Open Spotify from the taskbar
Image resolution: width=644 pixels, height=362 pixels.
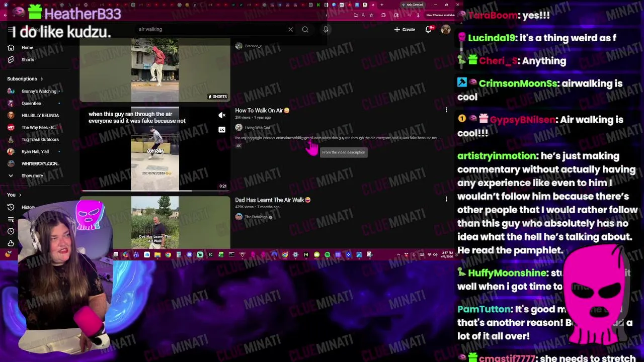[327, 255]
